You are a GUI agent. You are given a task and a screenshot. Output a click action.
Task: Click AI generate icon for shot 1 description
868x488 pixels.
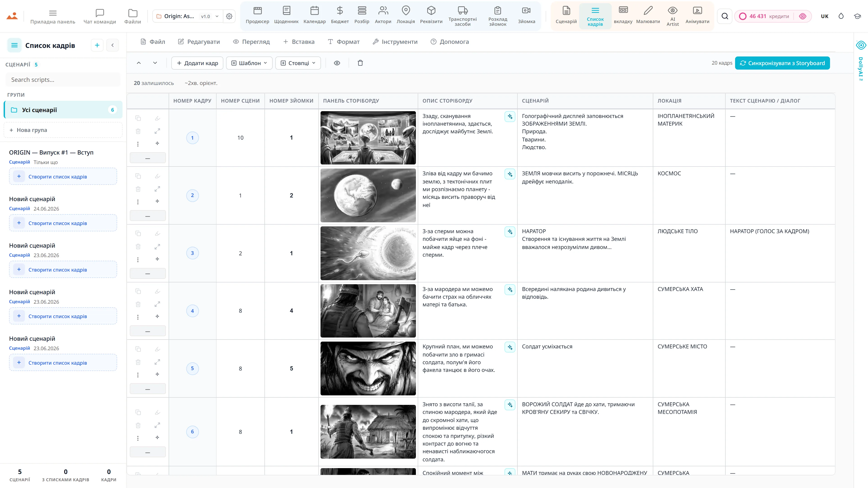tap(510, 117)
